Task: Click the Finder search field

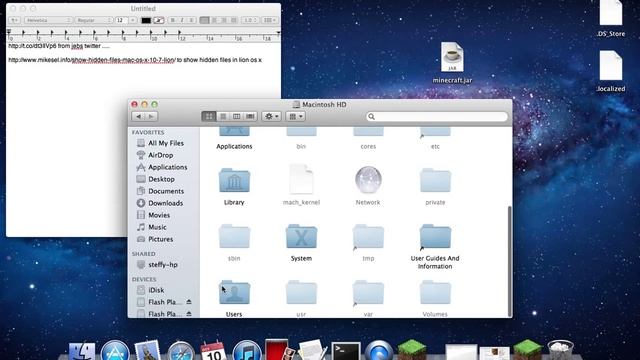Action: tap(437, 117)
